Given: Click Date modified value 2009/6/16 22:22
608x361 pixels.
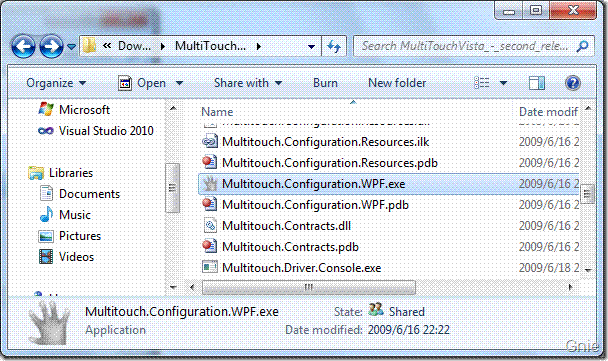Looking at the screenshot, I should tap(409, 330).
